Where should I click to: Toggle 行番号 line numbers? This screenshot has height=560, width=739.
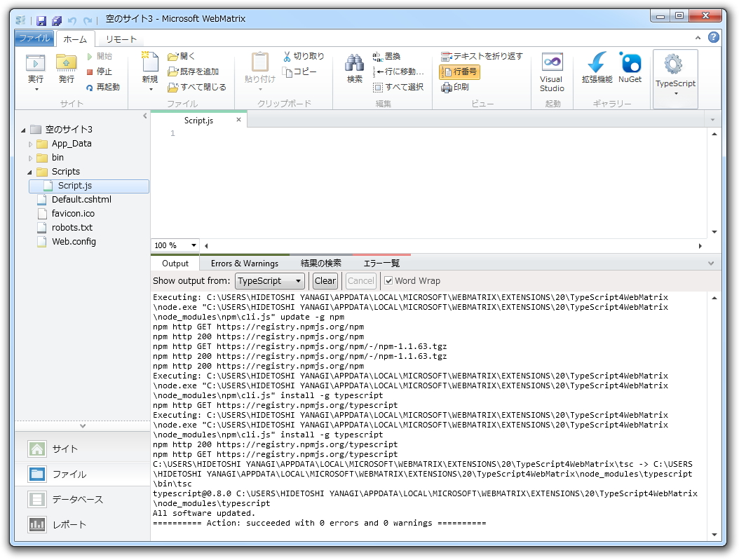pos(459,72)
